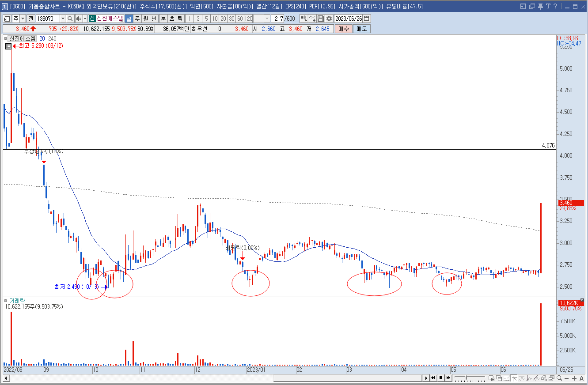Click the stop button in chart playback

(441, 378)
